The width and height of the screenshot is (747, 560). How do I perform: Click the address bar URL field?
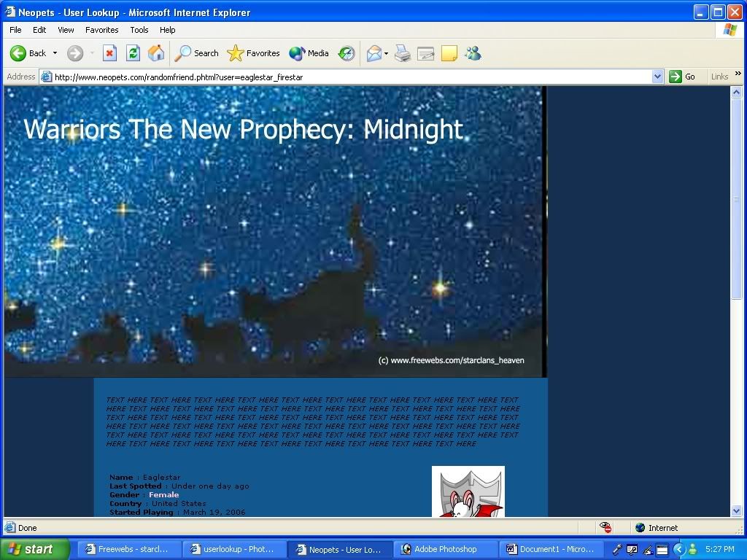pyautogui.click(x=352, y=77)
